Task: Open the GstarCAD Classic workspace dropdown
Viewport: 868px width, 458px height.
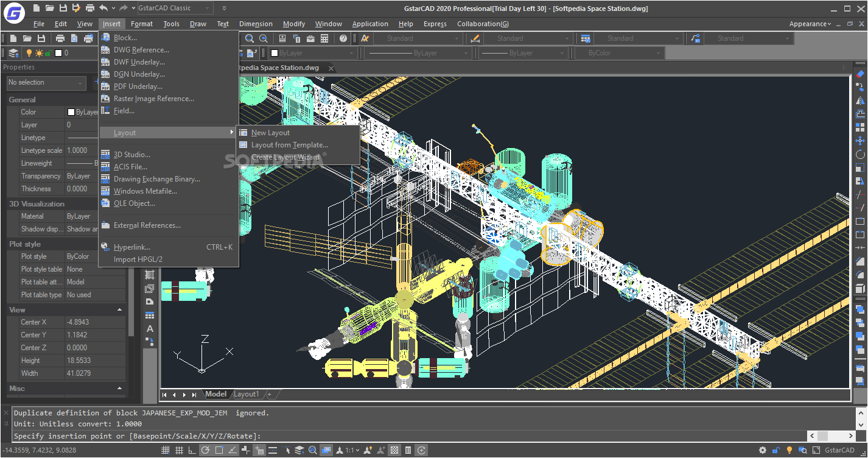Action: [174, 8]
